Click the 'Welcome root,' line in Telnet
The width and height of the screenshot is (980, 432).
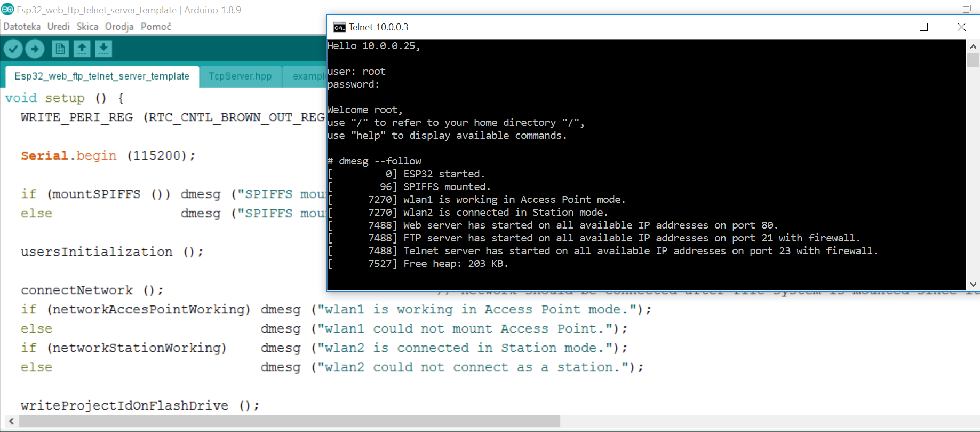365,110
